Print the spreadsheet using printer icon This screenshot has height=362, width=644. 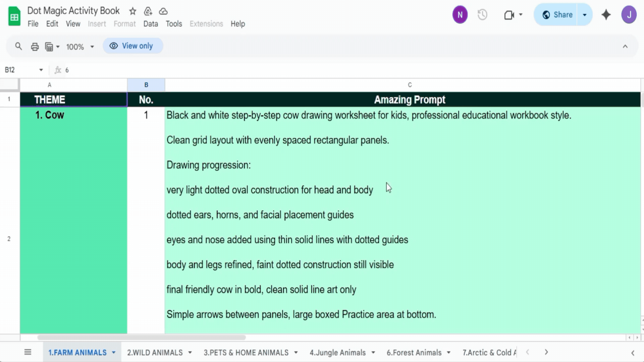click(35, 47)
